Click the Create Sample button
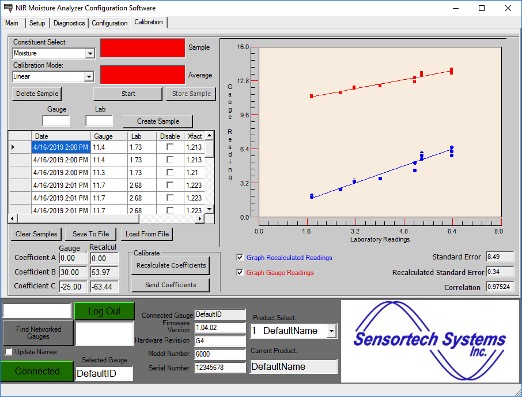Viewport: 522px width, 397px height. point(158,121)
